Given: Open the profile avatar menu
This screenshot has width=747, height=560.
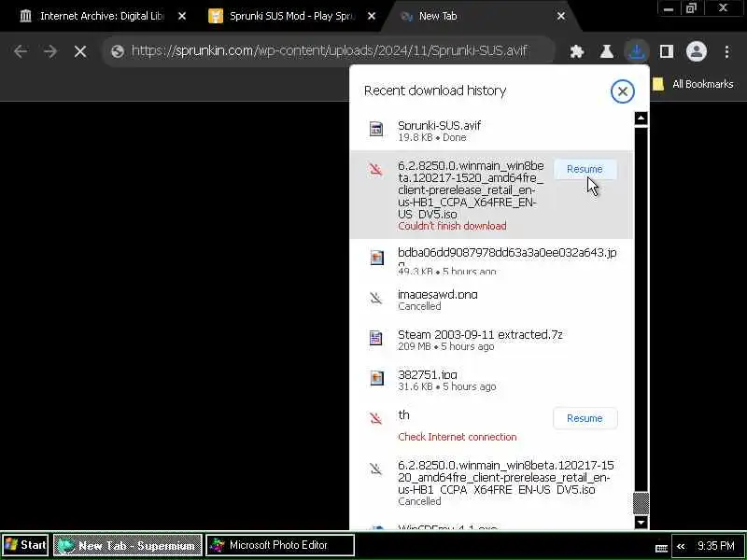Looking at the screenshot, I should [x=696, y=51].
